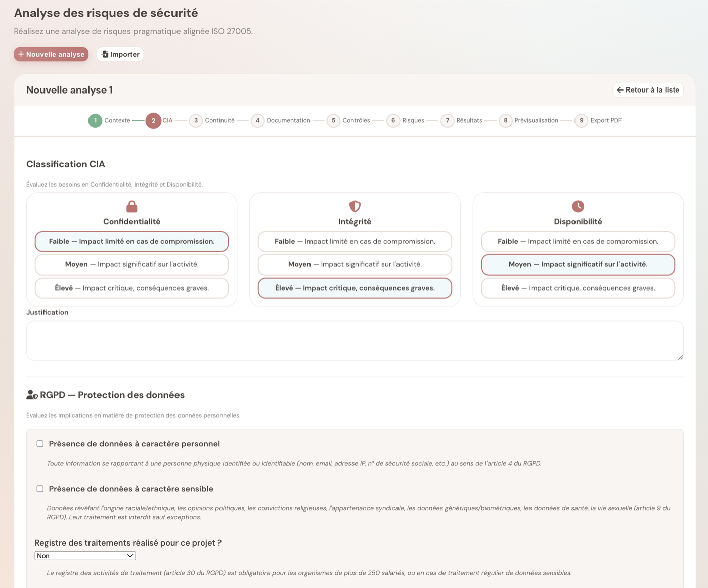Click the lock icon above Confidentialité
This screenshot has width=708, height=588.
131,206
